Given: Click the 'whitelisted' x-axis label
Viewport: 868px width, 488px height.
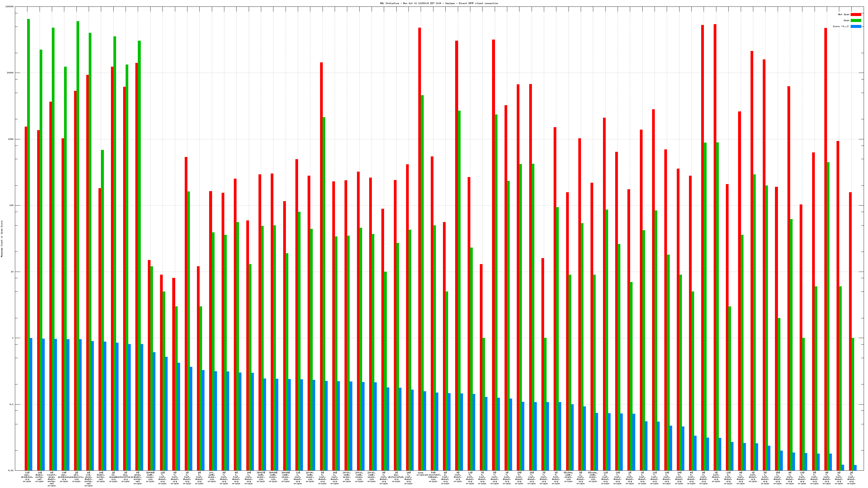Looking at the screenshot, I should [x=397, y=477].
